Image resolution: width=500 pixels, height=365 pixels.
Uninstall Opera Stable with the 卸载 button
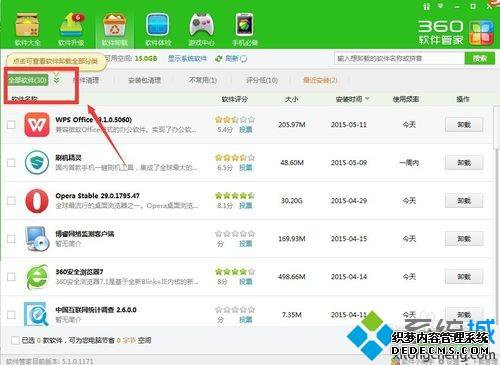coord(464,201)
